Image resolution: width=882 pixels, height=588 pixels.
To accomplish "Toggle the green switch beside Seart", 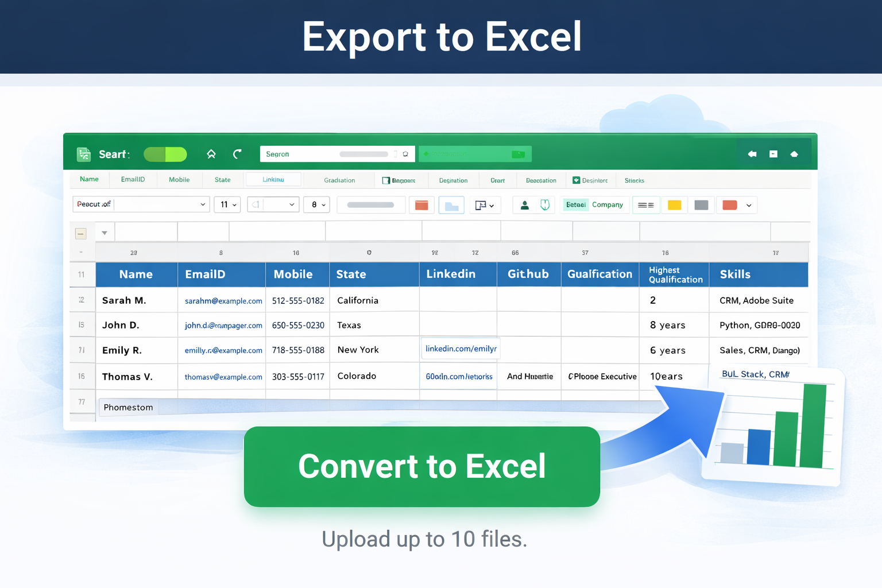I will pyautogui.click(x=165, y=154).
